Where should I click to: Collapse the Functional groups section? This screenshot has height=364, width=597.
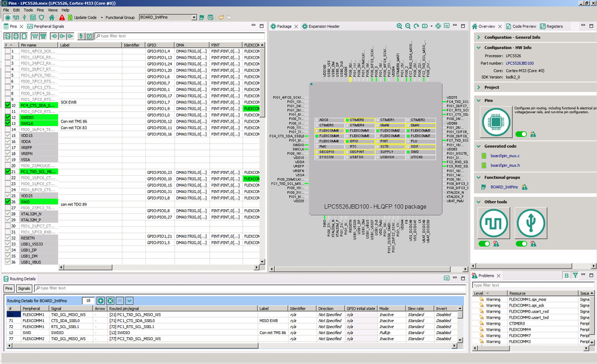pyautogui.click(x=479, y=178)
